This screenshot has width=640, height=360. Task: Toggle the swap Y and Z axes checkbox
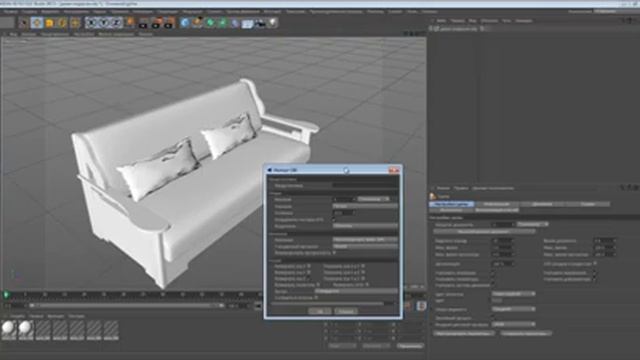click(363, 278)
